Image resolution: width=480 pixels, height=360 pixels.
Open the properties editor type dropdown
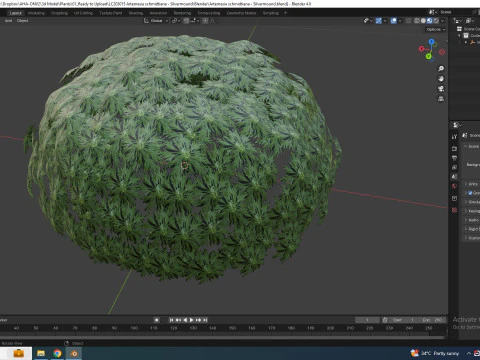pyautogui.click(x=457, y=125)
